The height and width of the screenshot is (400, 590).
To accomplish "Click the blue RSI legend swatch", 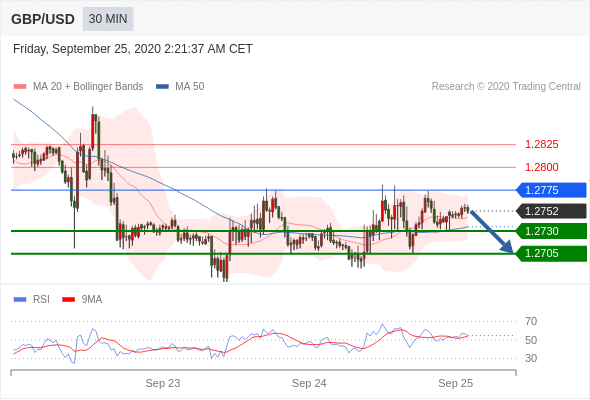I will [20, 300].
